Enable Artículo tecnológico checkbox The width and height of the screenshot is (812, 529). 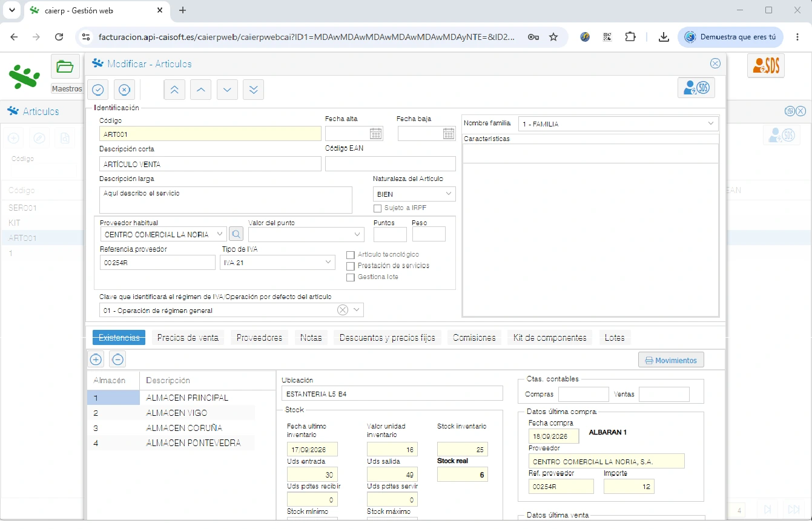point(350,255)
